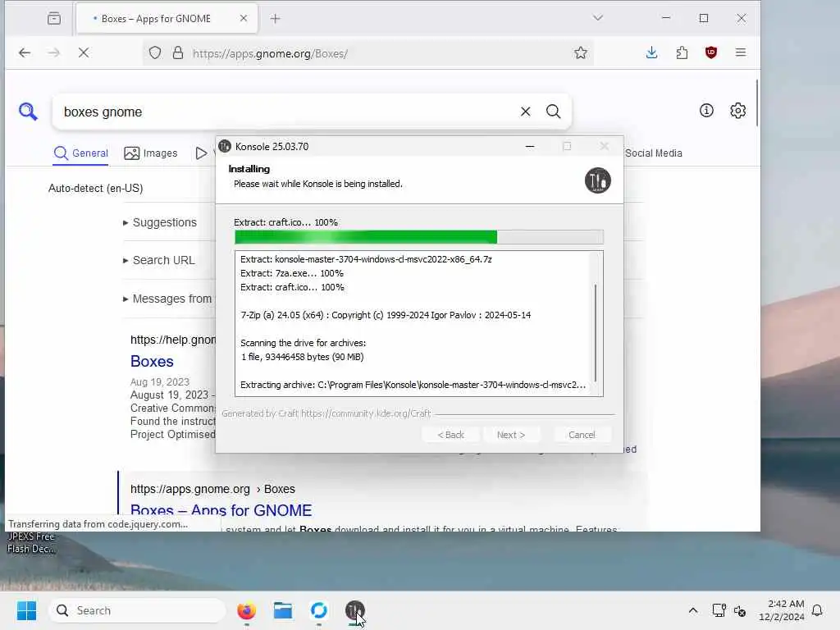This screenshot has height=630, width=840.
Task: Open the Auto-detect (en-US) language selector
Action: [96, 188]
